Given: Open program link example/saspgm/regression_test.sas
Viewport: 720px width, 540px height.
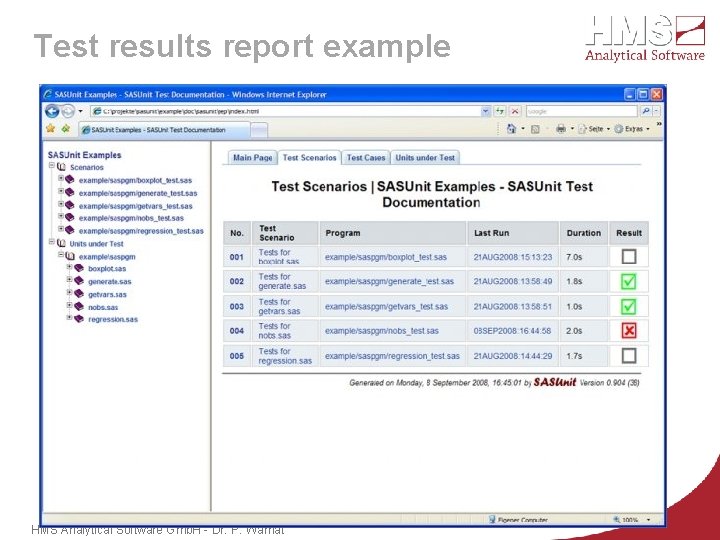Looking at the screenshot, I should click(x=392, y=356).
